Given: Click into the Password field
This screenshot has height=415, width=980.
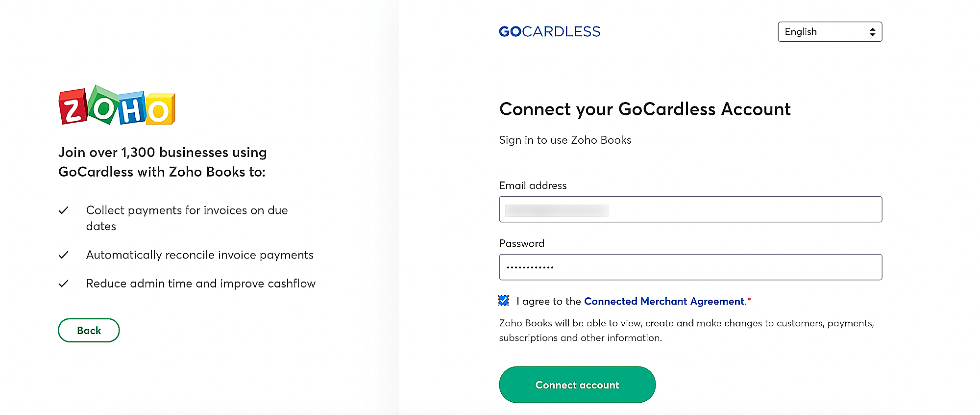Looking at the screenshot, I should pyautogui.click(x=690, y=267).
